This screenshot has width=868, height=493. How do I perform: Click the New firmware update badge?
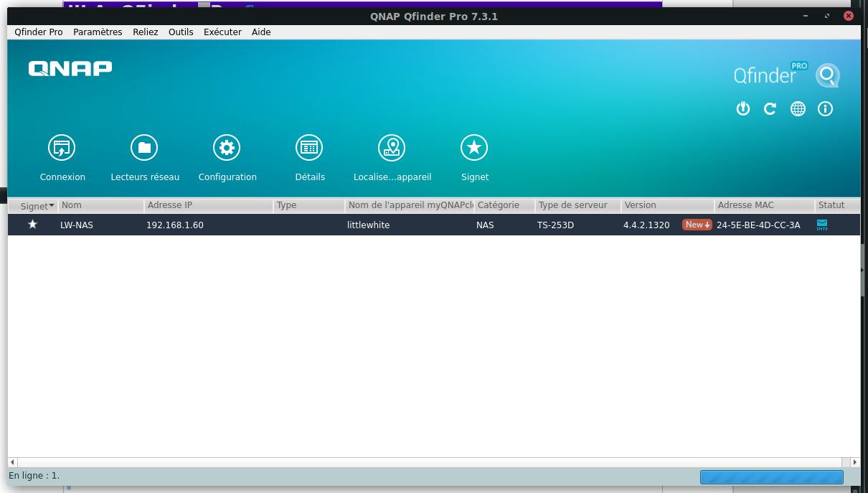click(697, 225)
